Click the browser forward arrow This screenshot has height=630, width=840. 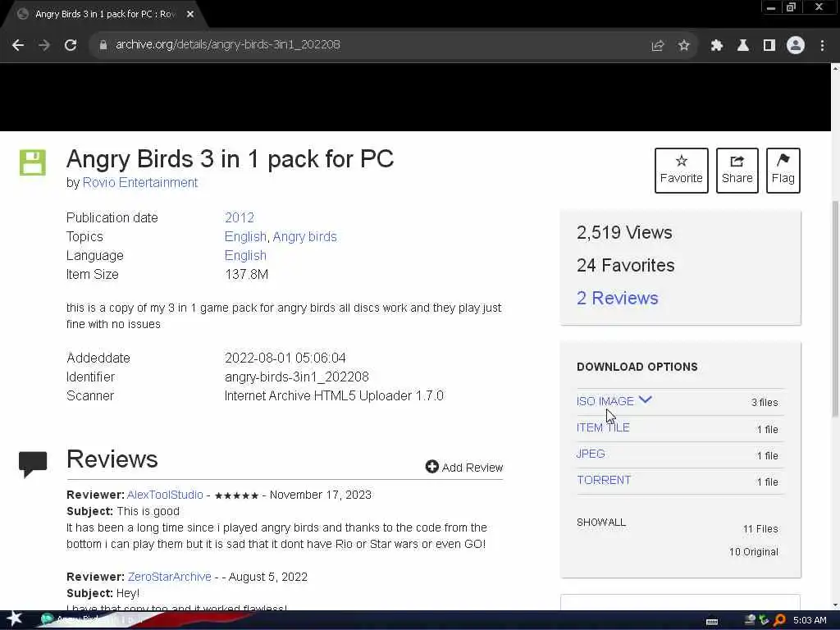click(44, 45)
